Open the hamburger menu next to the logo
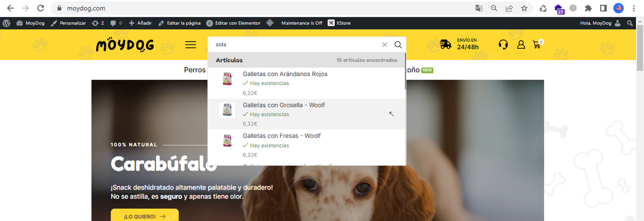644x221 pixels. click(x=191, y=45)
